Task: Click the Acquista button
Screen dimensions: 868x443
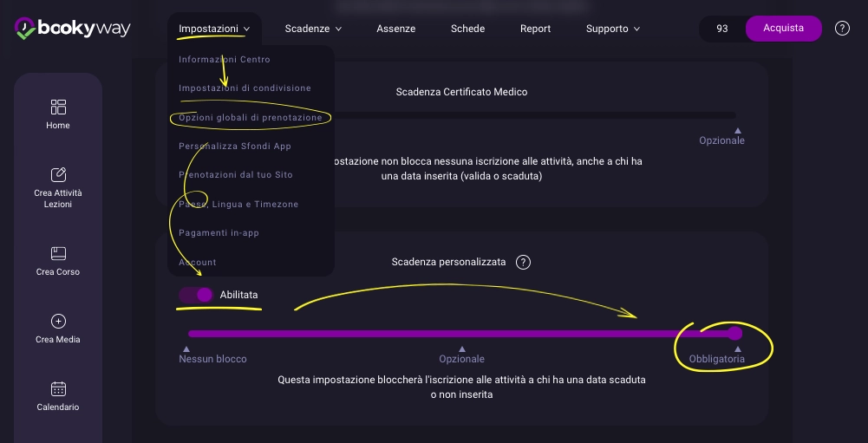Action: click(783, 29)
